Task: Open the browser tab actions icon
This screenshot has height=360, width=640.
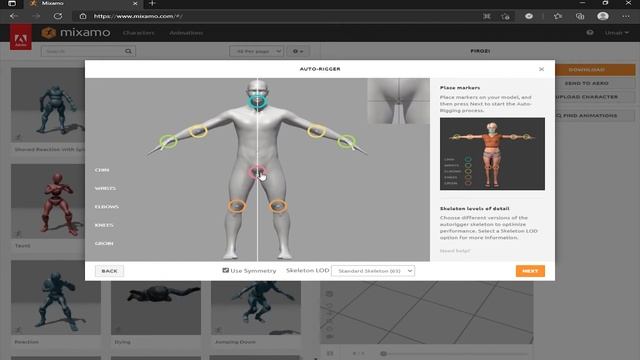Action: point(12,3)
